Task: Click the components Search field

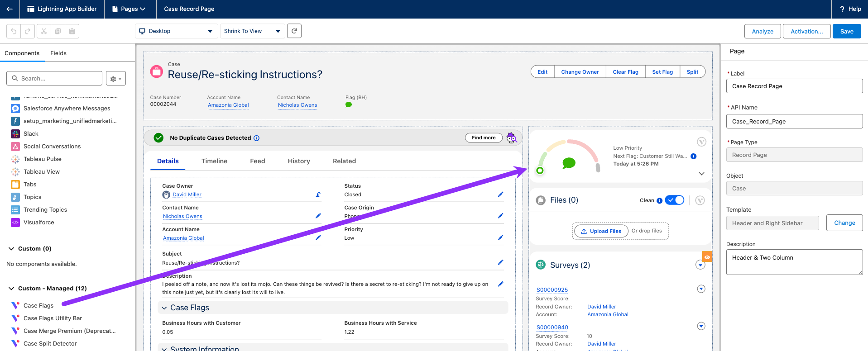Action: pos(54,78)
